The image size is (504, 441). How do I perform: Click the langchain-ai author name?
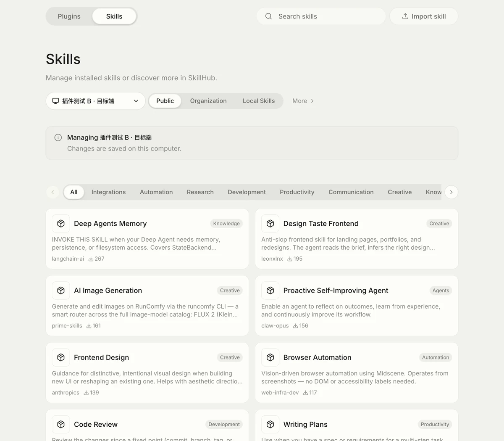coord(68,259)
